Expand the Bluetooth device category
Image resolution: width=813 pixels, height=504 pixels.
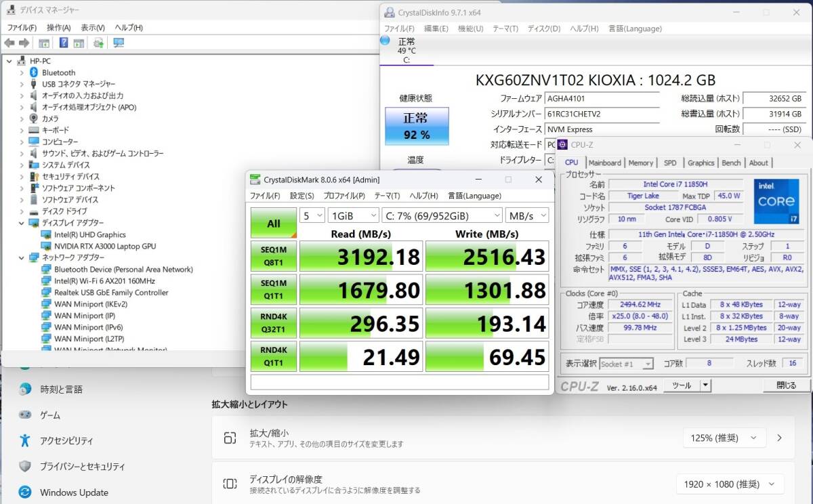[22, 72]
